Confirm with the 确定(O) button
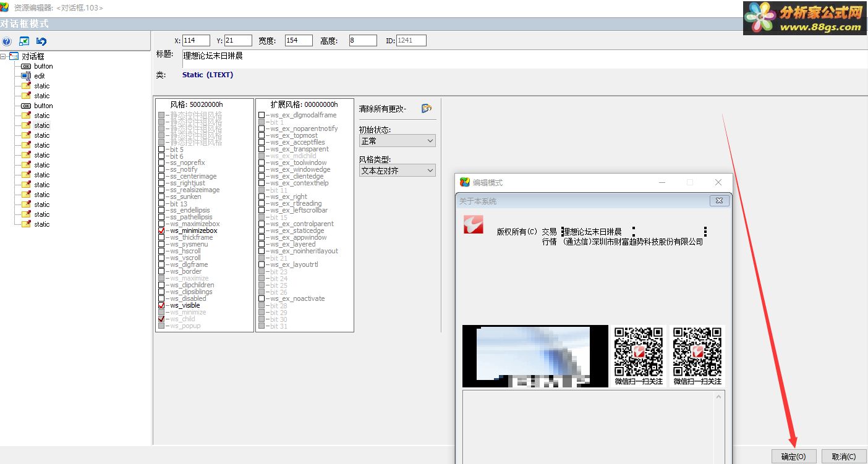Viewport: 868px width, 464px height. click(793, 457)
